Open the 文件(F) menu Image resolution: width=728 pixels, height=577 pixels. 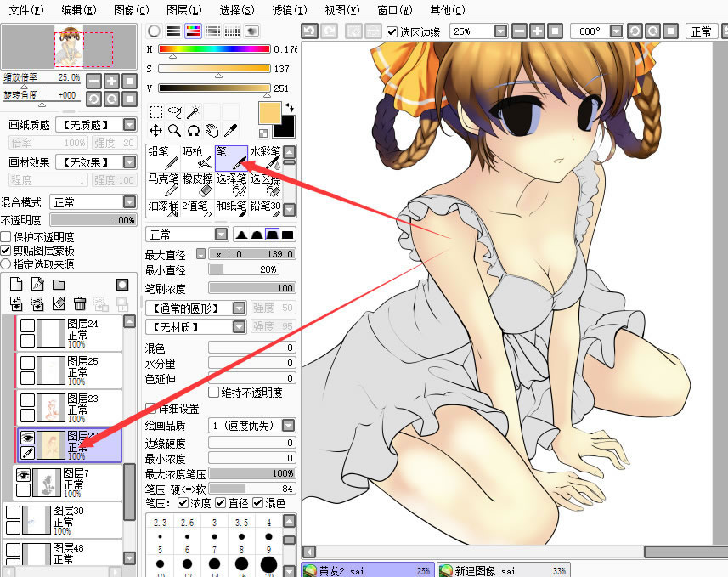[26, 9]
